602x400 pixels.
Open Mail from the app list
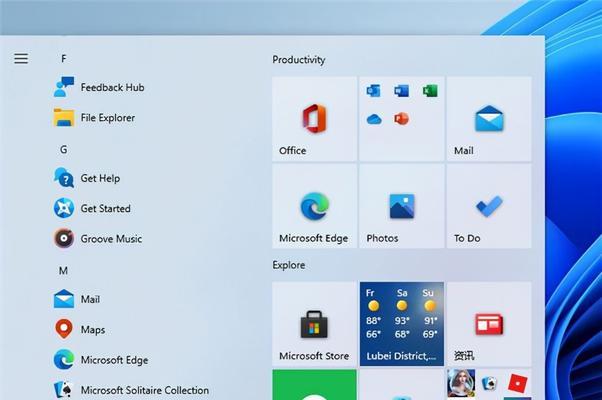(77, 299)
